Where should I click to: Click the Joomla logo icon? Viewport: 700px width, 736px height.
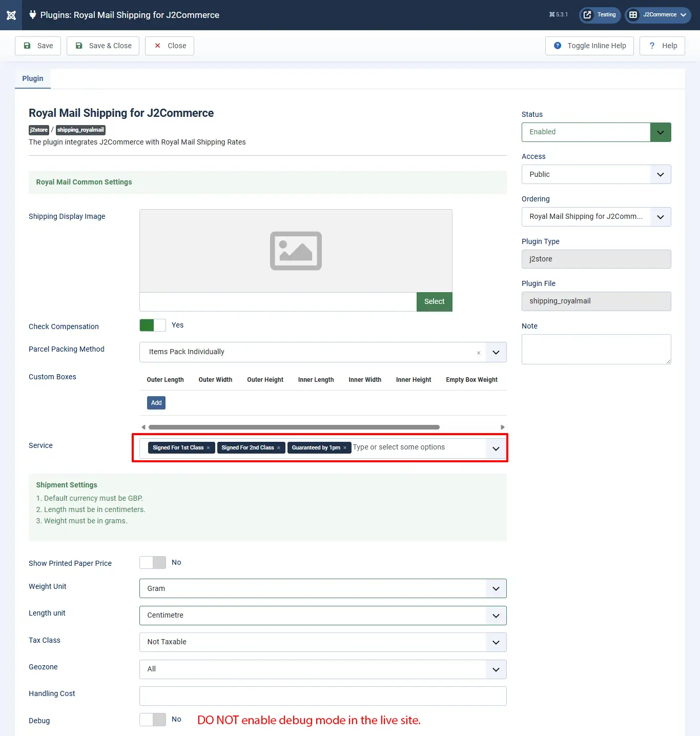(11, 15)
